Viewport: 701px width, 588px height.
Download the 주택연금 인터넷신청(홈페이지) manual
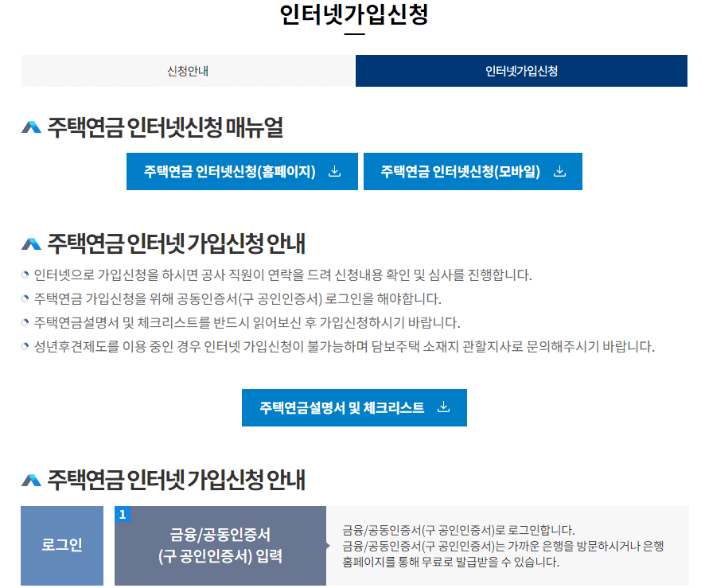pyautogui.click(x=242, y=171)
